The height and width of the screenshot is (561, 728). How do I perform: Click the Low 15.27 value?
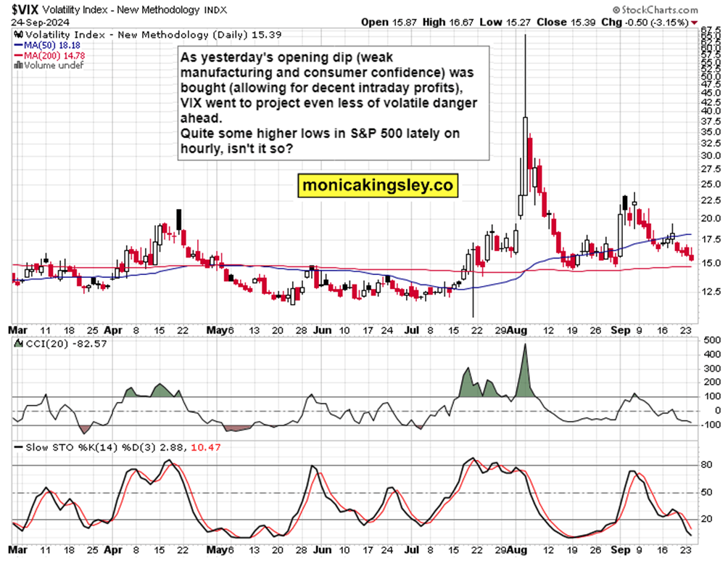click(x=505, y=22)
